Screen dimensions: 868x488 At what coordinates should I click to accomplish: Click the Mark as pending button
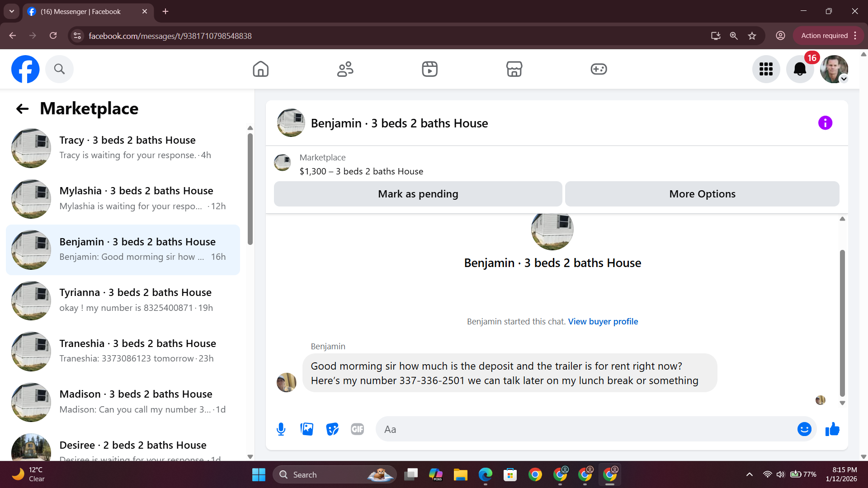[x=418, y=194]
